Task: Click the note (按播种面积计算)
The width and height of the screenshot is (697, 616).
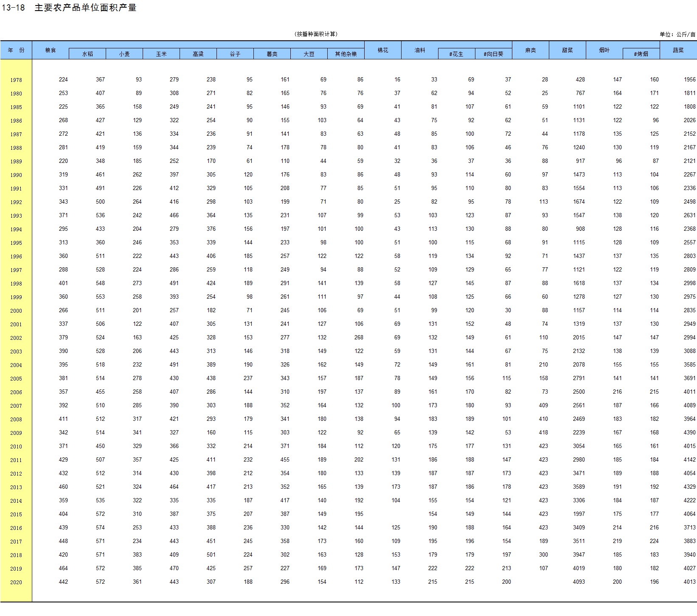Action: coord(316,34)
